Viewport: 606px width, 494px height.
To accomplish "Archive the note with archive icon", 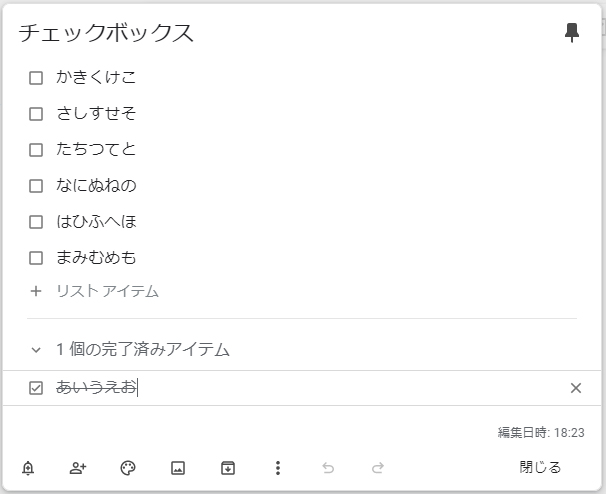I will tap(228, 467).
